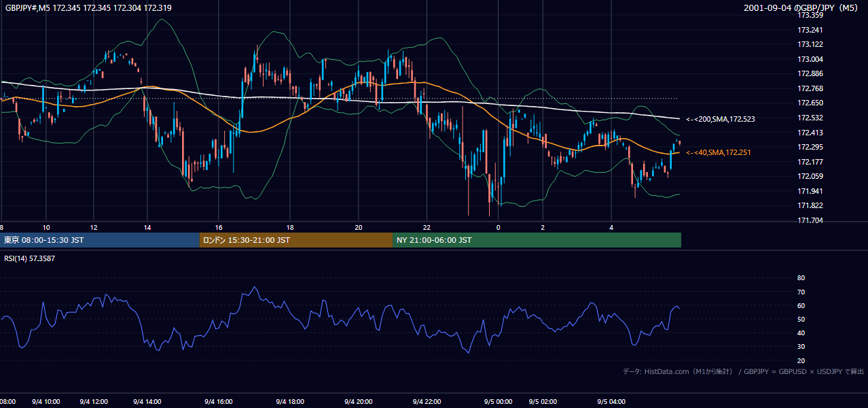Click price axis value 172.650
The image size is (868, 408).
[x=810, y=103]
